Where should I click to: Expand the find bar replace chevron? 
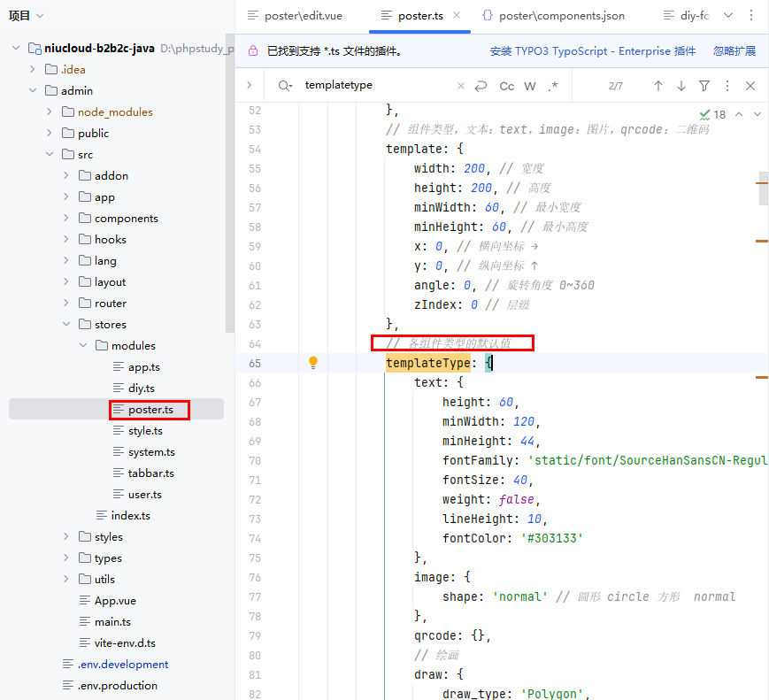(x=250, y=86)
